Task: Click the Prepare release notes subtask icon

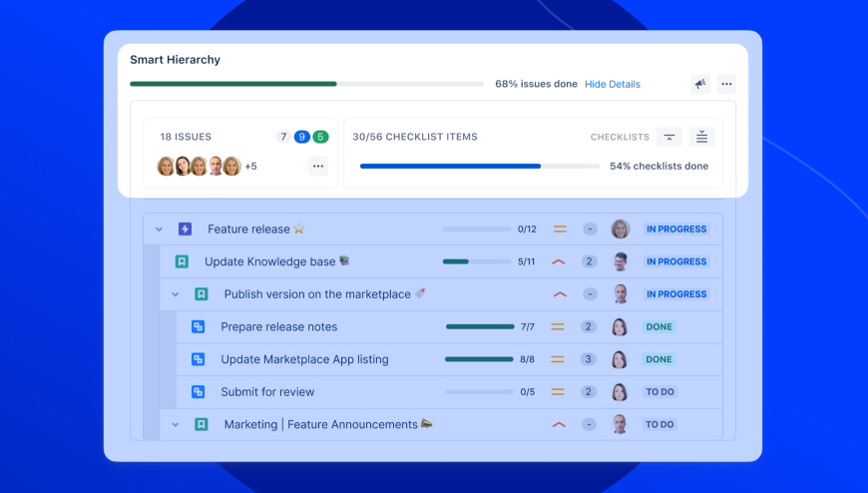Action: tap(198, 326)
